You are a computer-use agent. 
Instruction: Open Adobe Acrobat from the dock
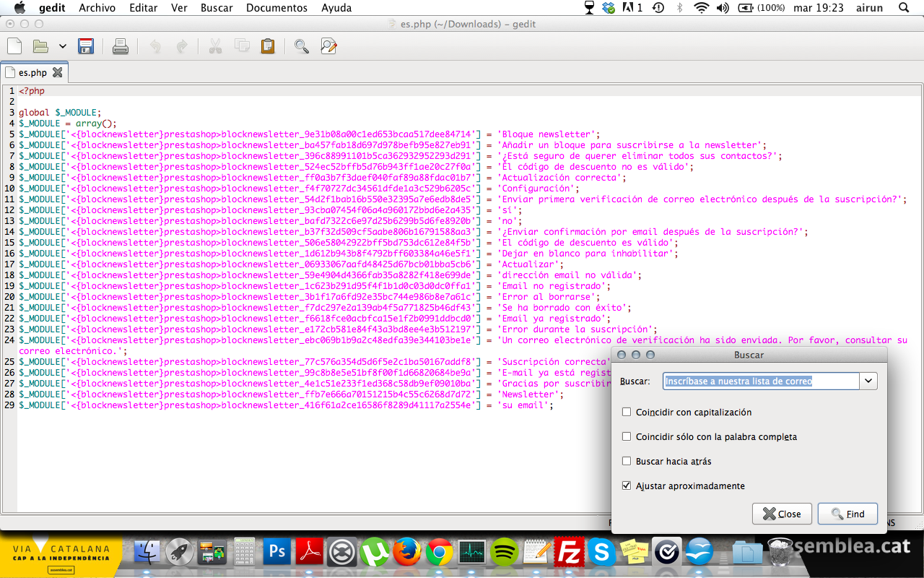[x=310, y=553]
